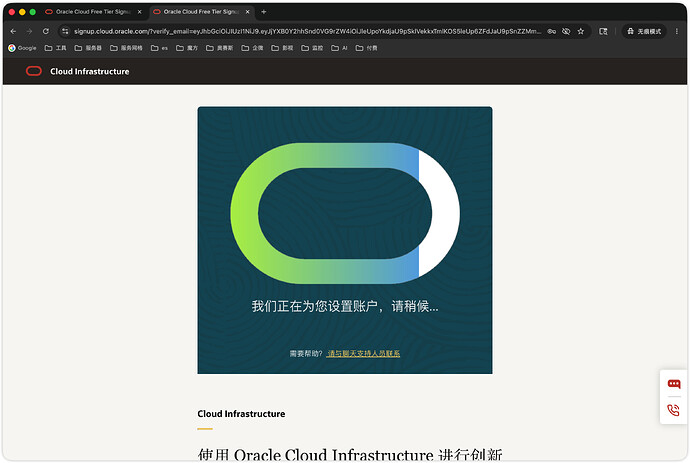
Task: Open the 监控 bookmark folder
Action: (312, 48)
